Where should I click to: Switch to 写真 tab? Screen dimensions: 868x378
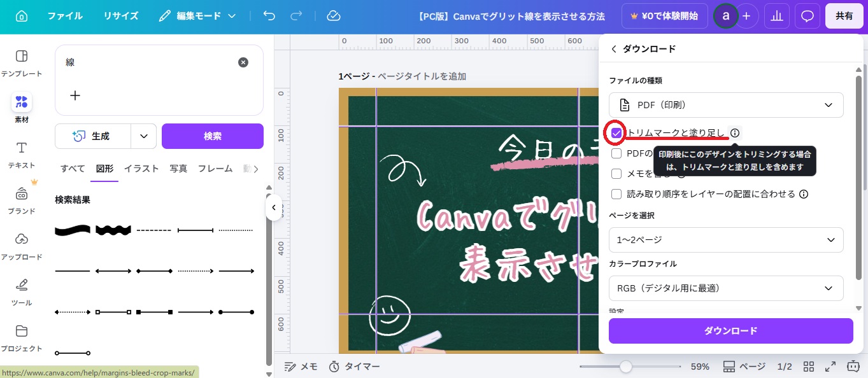[178, 169]
